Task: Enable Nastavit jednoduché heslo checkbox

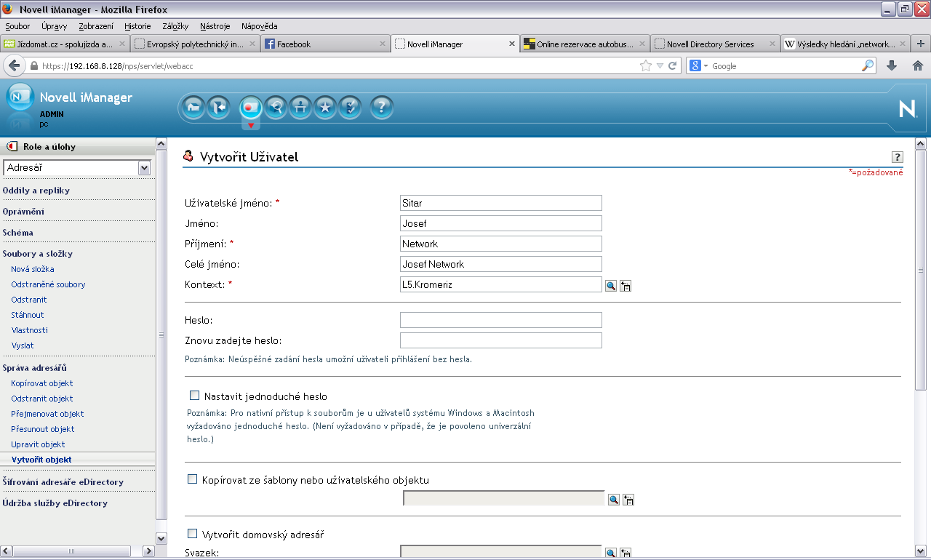Action: tap(194, 396)
